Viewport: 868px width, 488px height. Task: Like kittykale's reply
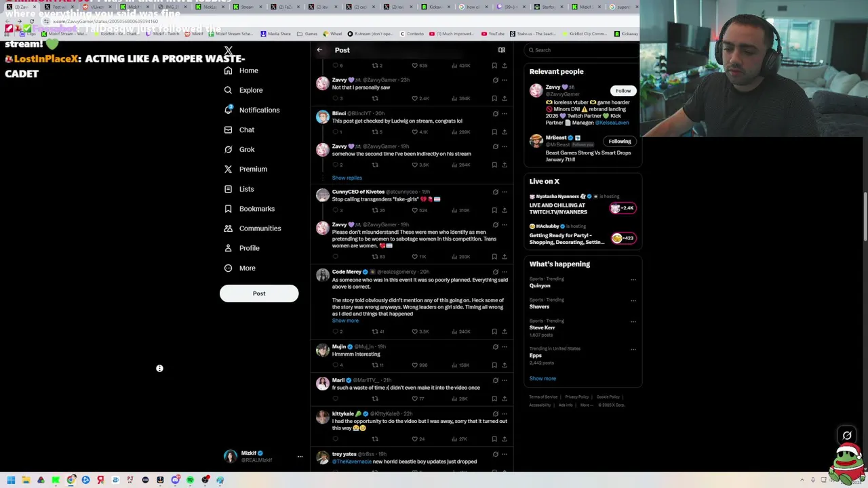coord(414,439)
